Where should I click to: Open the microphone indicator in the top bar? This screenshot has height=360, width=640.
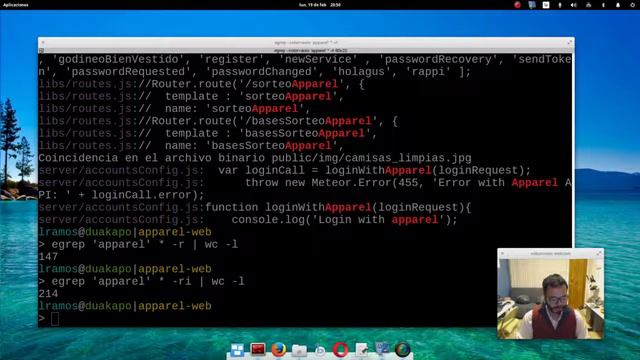(x=560, y=5)
